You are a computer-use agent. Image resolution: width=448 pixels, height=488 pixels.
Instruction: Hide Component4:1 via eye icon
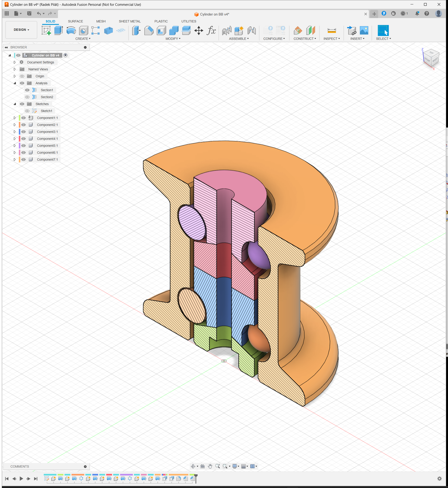(x=24, y=139)
